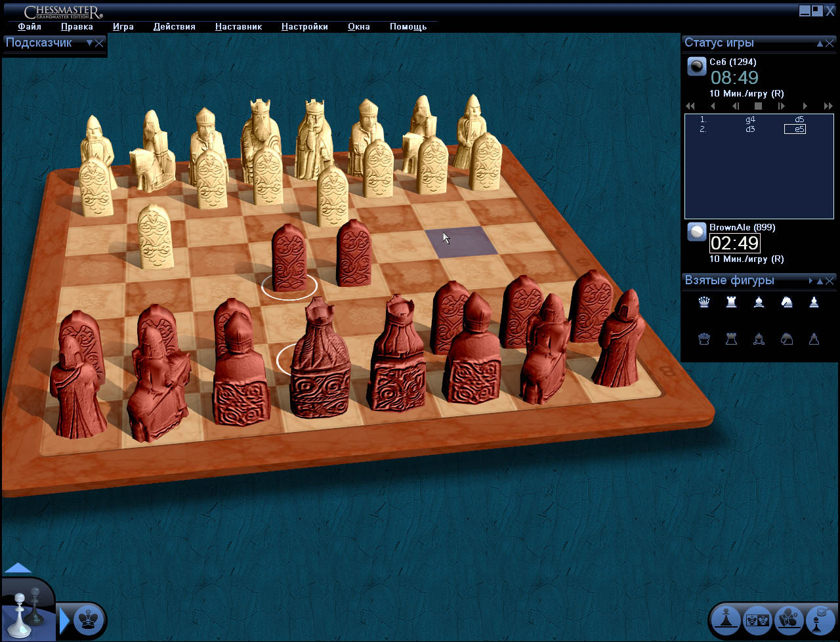The height and width of the screenshot is (642, 840).
Task: Open the Игра menu
Action: point(123,27)
